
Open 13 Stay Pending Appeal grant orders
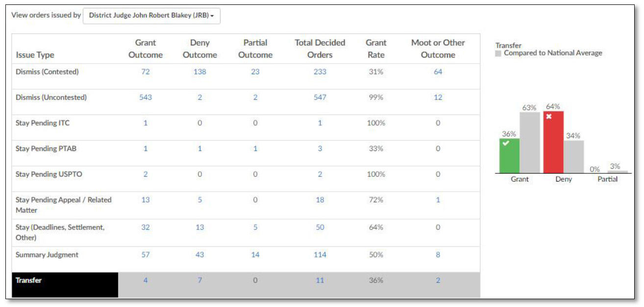[146, 200]
